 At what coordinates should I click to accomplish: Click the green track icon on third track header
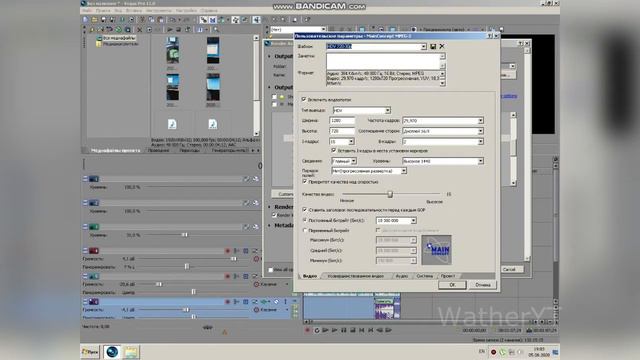coord(94,227)
